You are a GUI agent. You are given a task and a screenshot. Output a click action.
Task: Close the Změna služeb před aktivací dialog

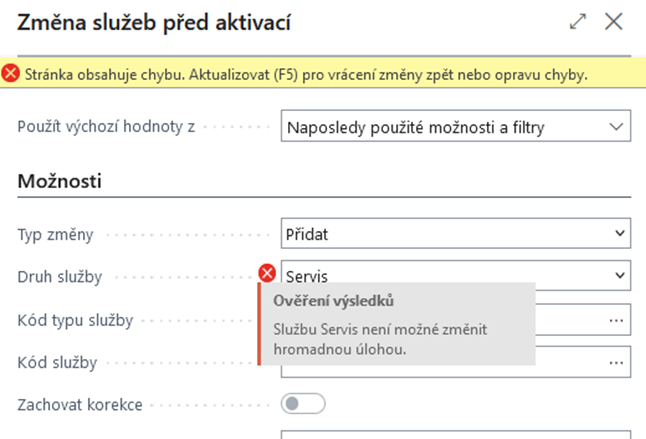click(614, 21)
